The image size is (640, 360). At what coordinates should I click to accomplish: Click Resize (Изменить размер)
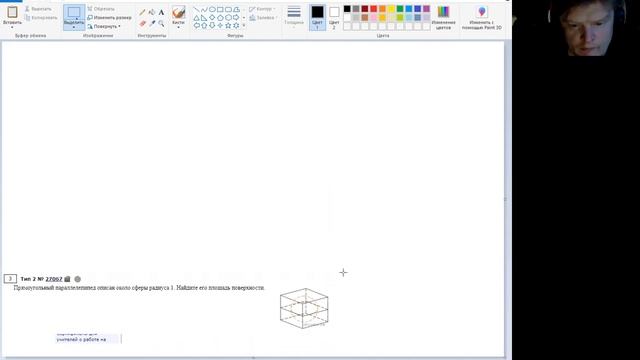coord(109,18)
